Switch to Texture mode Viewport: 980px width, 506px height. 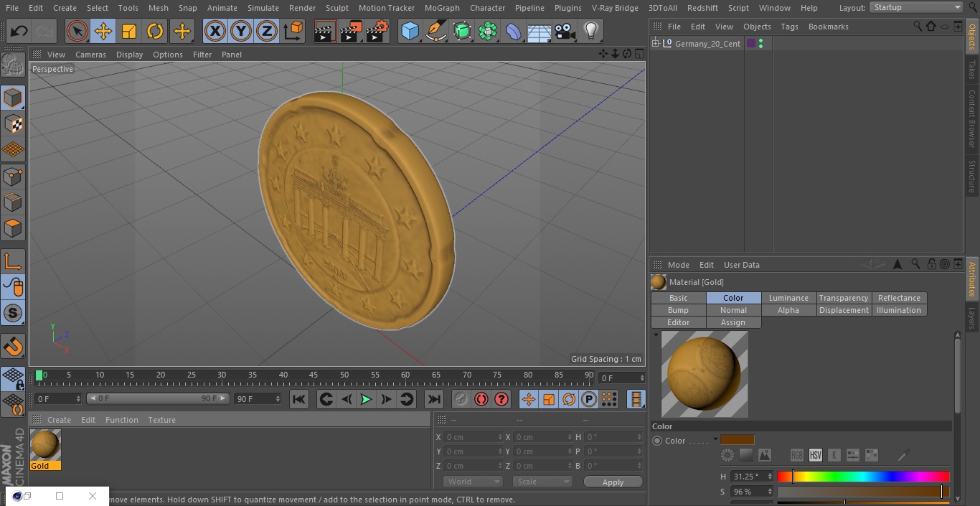[13, 123]
